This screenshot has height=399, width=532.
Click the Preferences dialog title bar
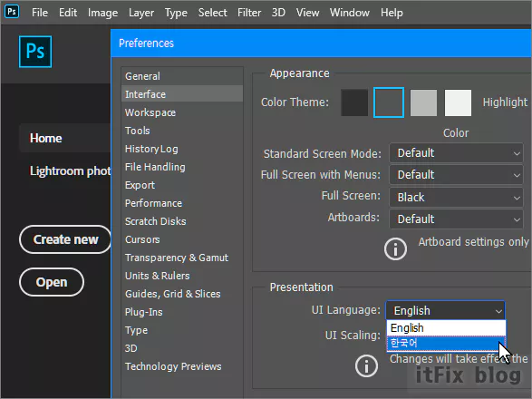(321, 44)
